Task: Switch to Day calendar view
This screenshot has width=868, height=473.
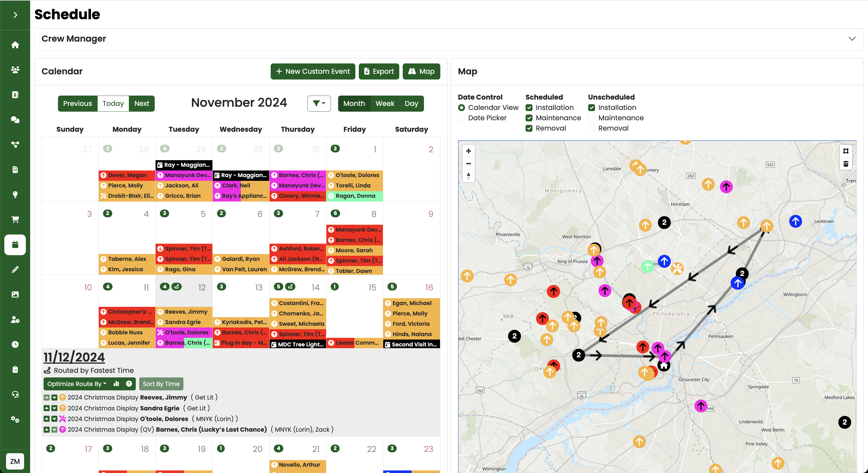Action: click(411, 103)
